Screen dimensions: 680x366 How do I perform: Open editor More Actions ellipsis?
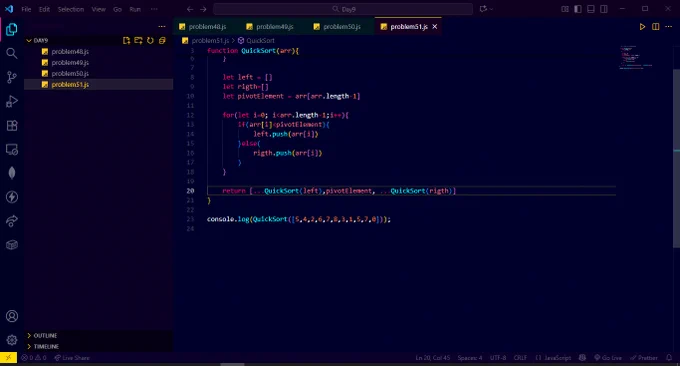pyautogui.click(x=668, y=26)
